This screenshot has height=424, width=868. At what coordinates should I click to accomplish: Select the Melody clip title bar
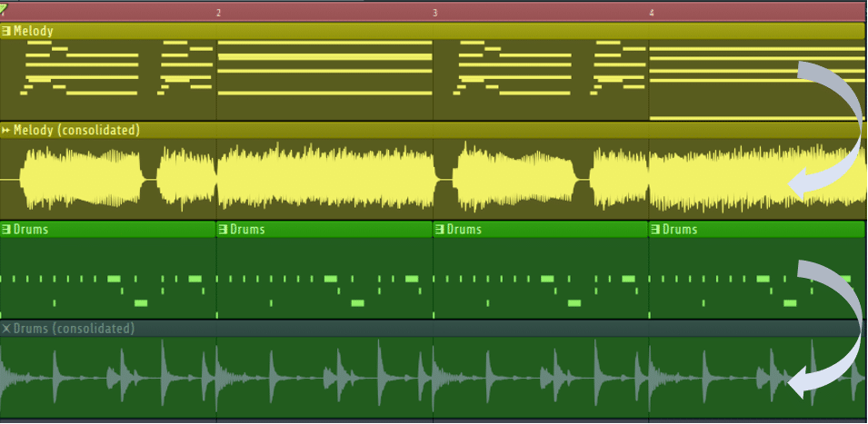(434, 31)
